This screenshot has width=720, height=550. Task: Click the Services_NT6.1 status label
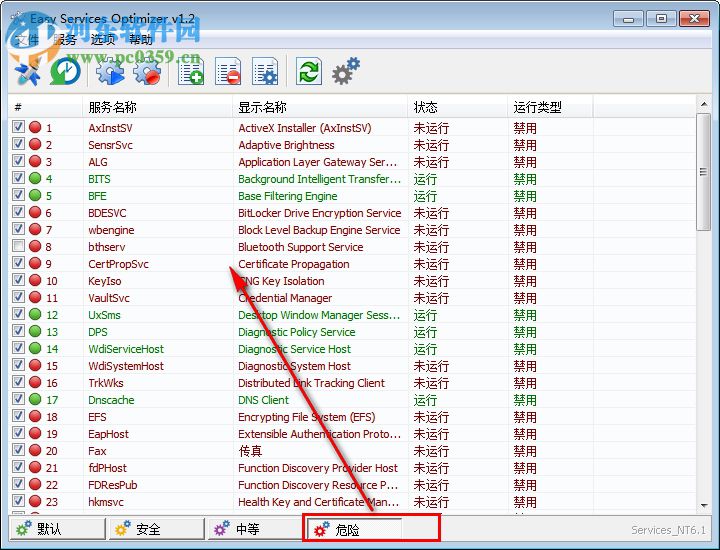(668, 530)
